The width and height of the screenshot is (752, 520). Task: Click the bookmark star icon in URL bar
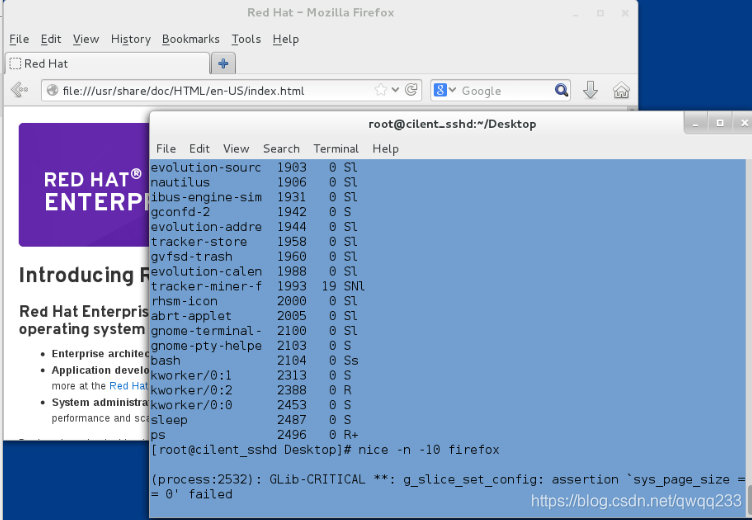[381, 90]
